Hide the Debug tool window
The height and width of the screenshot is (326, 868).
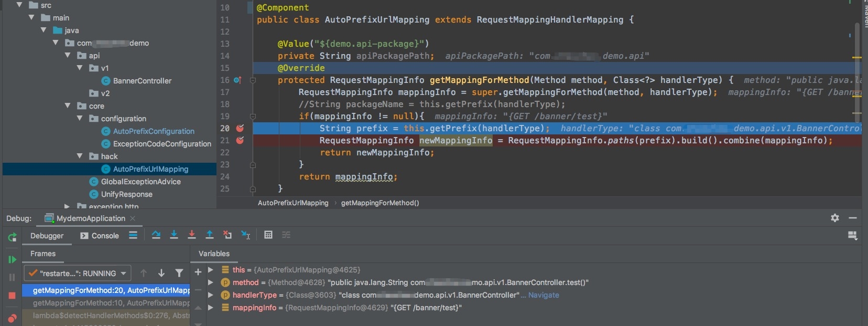click(x=853, y=218)
